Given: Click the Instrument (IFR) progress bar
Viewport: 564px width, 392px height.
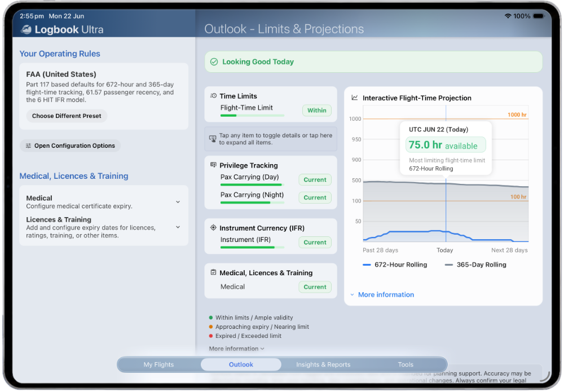Looking at the screenshot, I should [252, 248].
